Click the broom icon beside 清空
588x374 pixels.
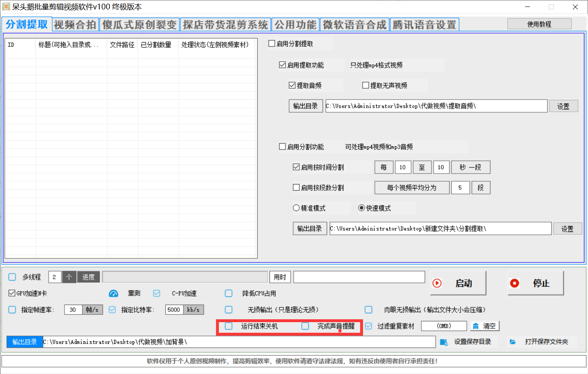click(476, 326)
